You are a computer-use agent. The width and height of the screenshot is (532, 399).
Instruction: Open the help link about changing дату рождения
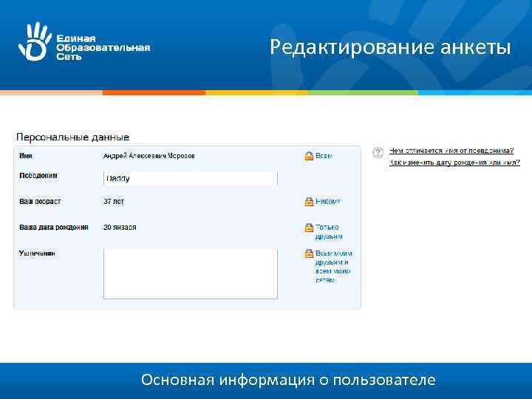pos(454,163)
